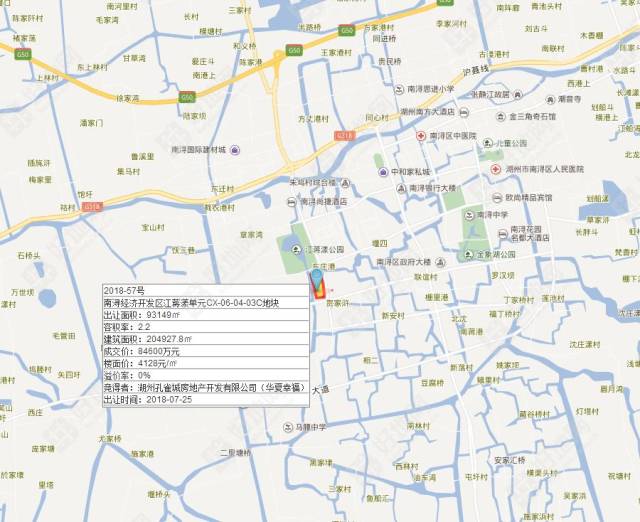
Task: Click the 成交价：84600万元 row
Action: (206, 351)
